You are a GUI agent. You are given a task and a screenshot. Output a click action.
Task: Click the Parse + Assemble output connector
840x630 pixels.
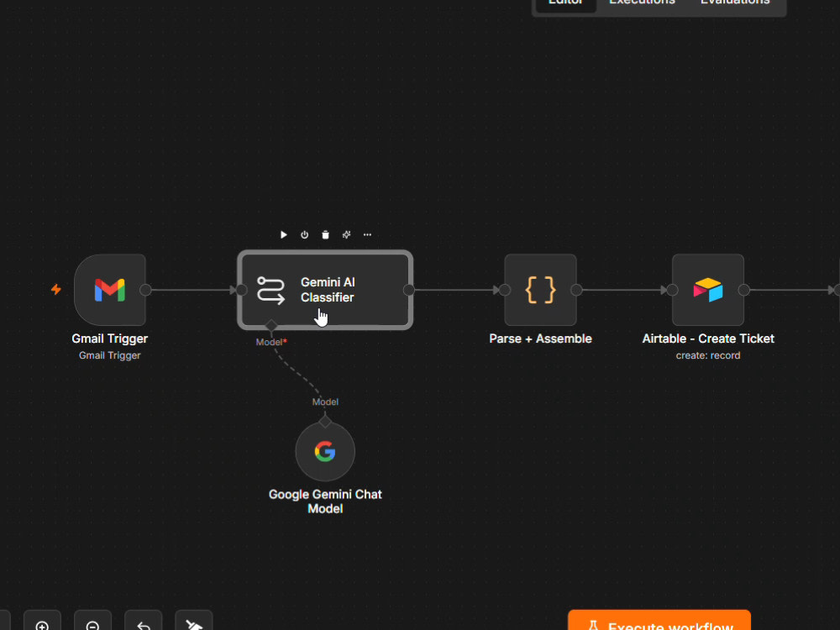576,290
